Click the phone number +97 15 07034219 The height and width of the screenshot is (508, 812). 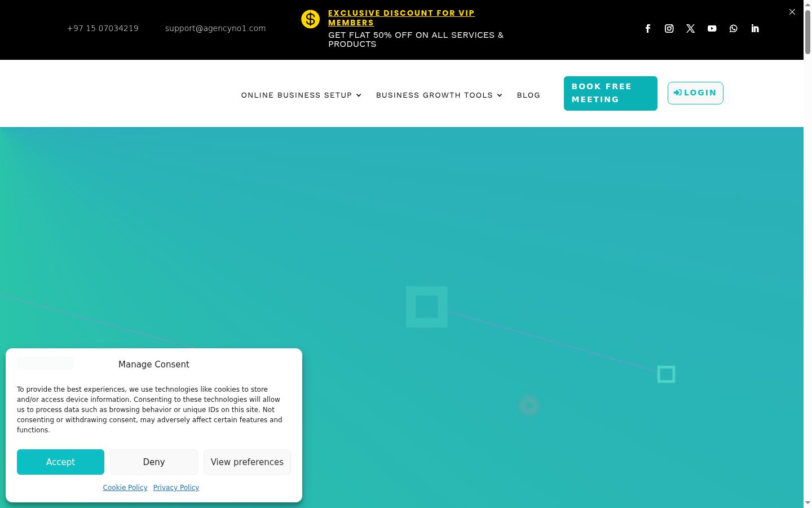click(103, 28)
